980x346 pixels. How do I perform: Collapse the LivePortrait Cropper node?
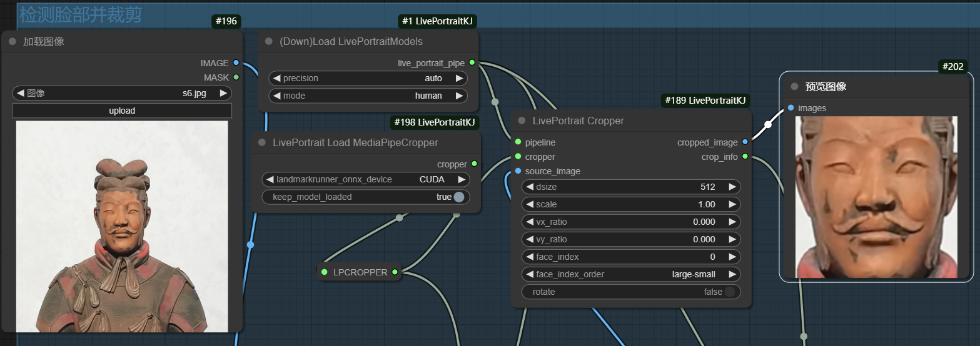[522, 121]
